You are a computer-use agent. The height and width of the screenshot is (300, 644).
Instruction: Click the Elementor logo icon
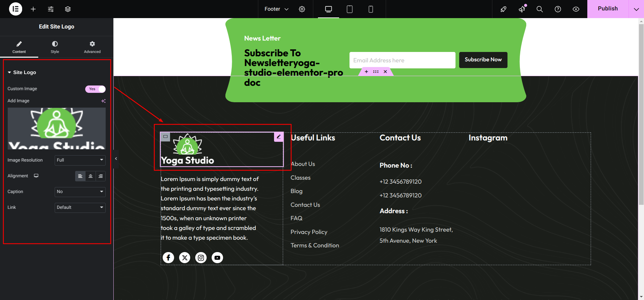15,9
